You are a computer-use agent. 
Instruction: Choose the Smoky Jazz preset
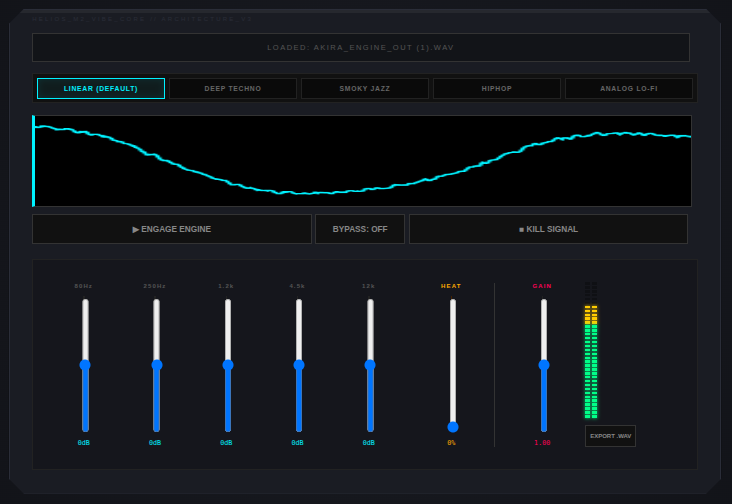pyautogui.click(x=365, y=89)
